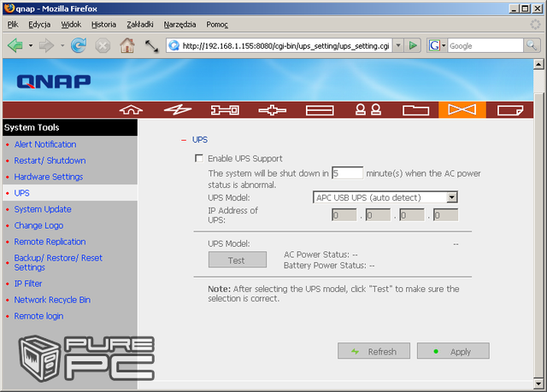
Task: Open Backup/ Restore/ Reset Settings link
Action: [58, 263]
